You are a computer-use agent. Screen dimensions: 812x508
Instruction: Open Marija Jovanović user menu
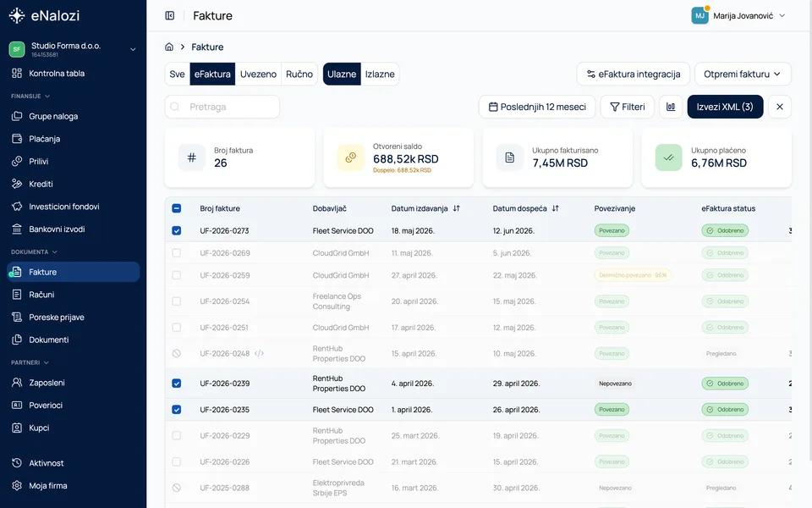[739, 15]
